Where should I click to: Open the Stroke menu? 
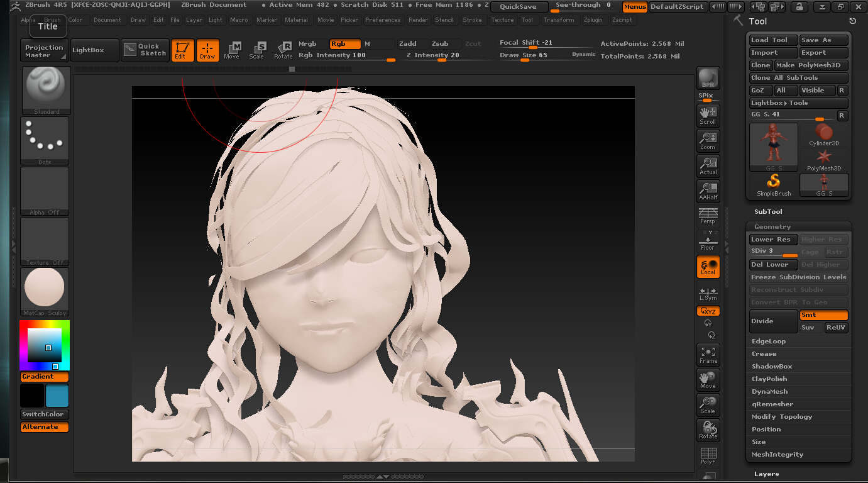click(472, 20)
